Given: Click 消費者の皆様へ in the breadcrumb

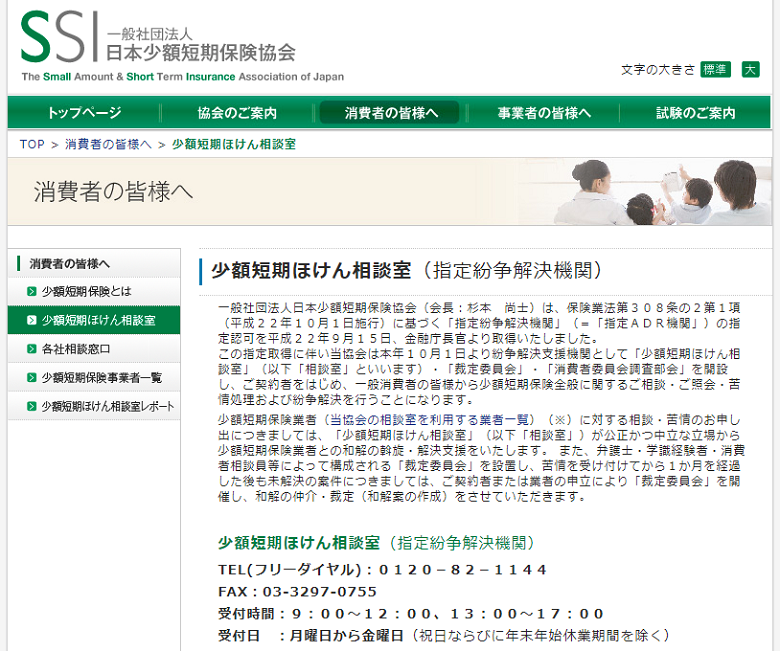Looking at the screenshot, I should coord(108,145).
